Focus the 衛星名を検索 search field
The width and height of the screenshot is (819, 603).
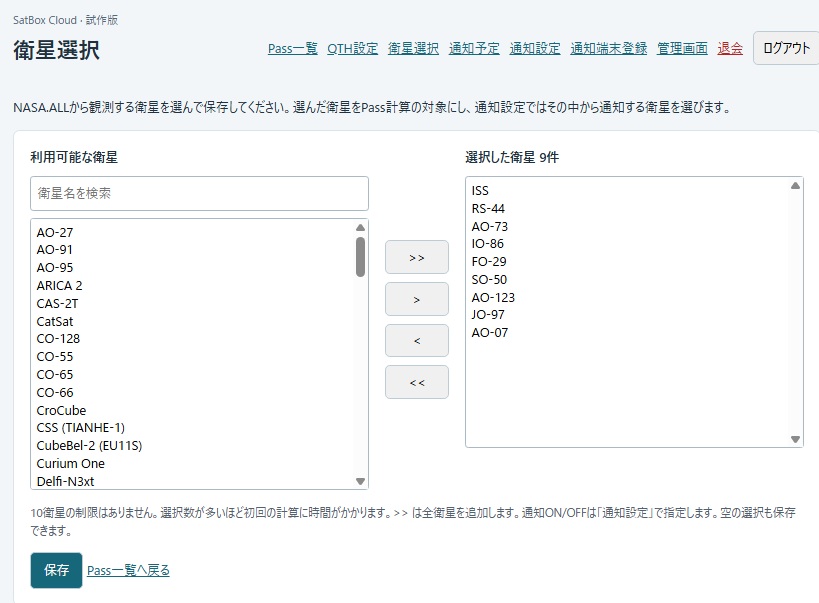point(200,193)
